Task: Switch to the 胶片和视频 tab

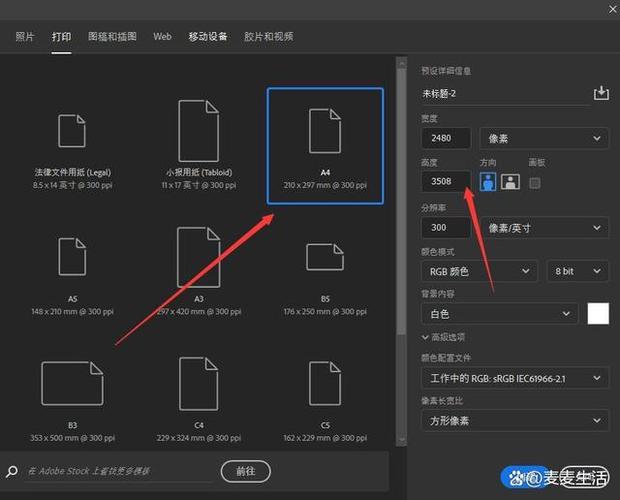Action: pos(268,37)
